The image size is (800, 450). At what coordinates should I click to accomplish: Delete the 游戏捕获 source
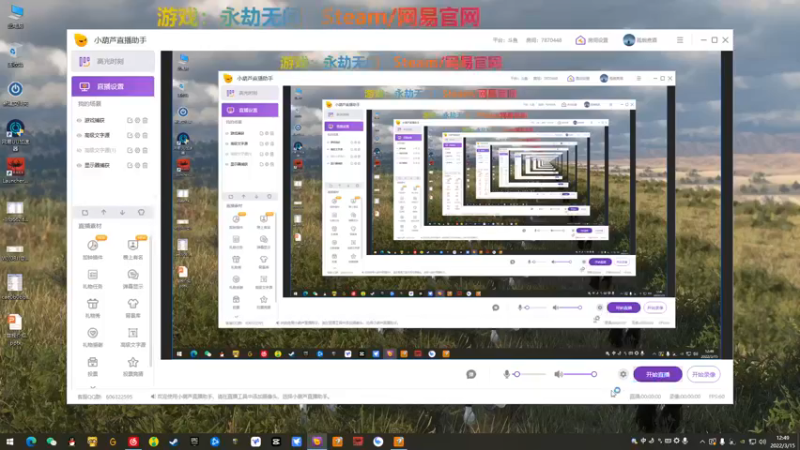pos(145,120)
